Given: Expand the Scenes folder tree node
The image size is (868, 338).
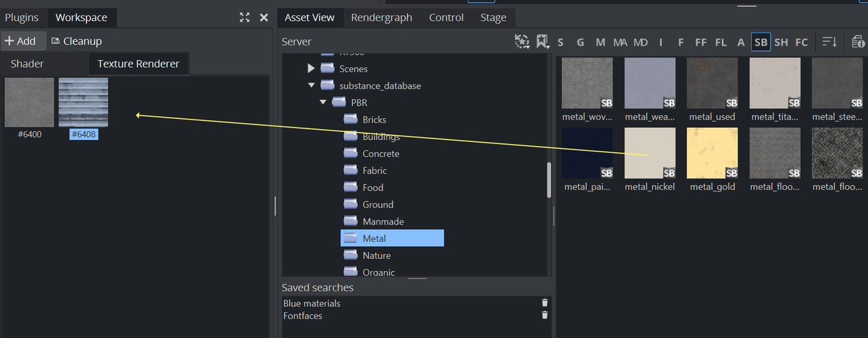Looking at the screenshot, I should pos(311,68).
